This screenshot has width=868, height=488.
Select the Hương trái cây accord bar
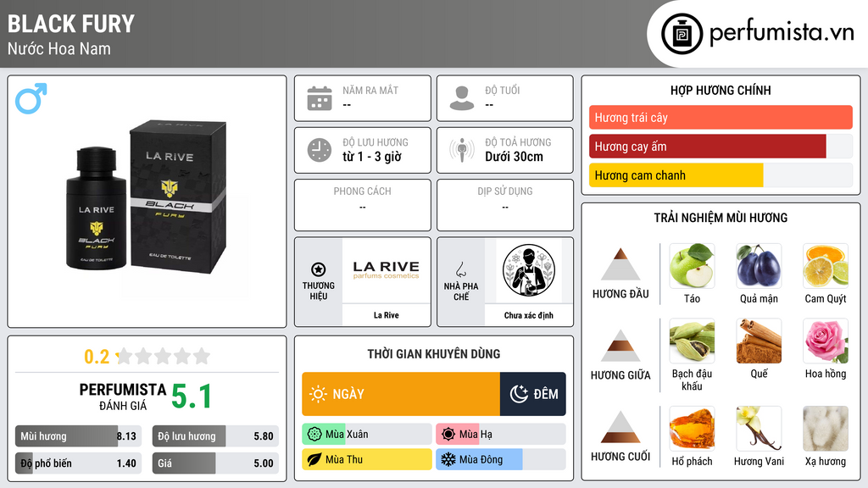pyautogui.click(x=721, y=117)
